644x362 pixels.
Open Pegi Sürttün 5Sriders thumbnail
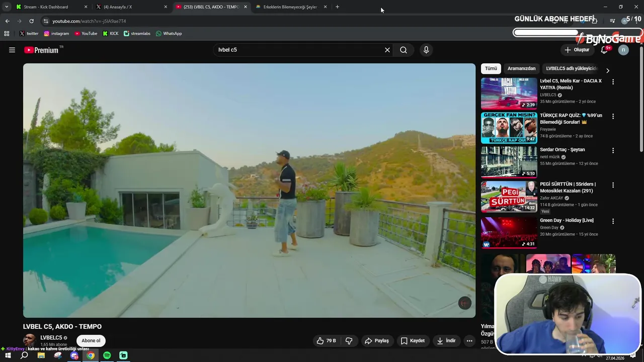[509, 197]
